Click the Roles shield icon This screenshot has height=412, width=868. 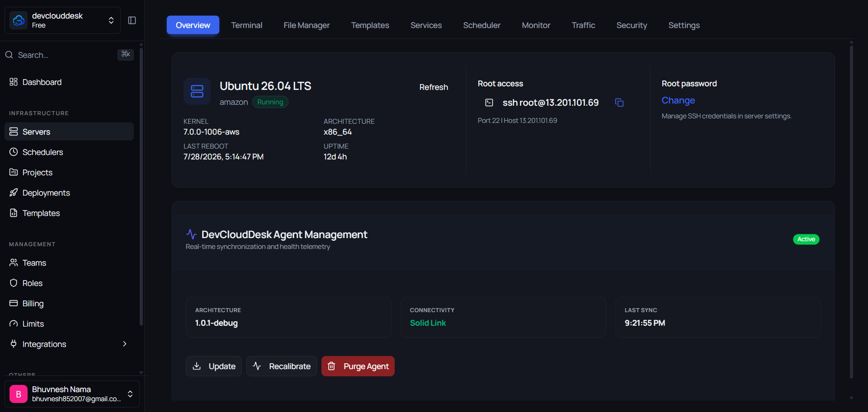click(14, 283)
